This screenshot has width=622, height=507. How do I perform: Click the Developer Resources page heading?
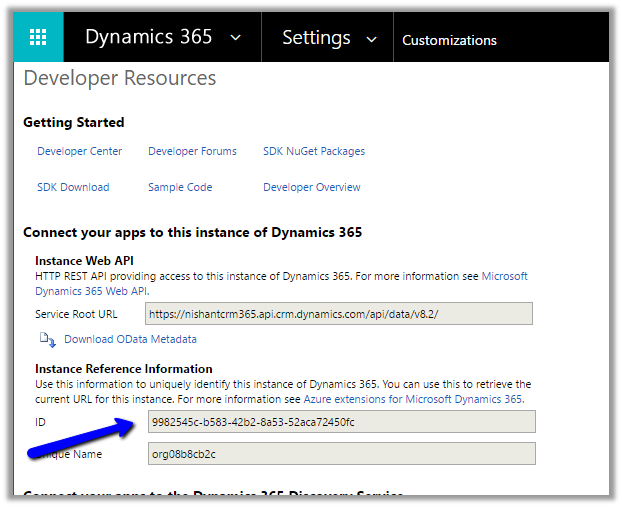[x=119, y=78]
